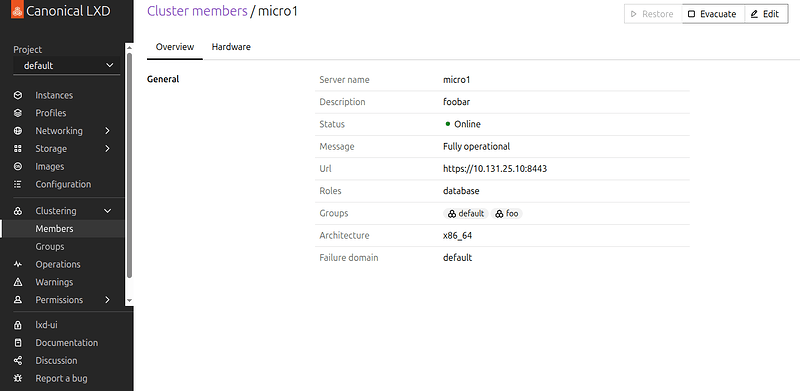Expand the Storage submenu chevron
This screenshot has height=391, width=800.
click(x=107, y=149)
